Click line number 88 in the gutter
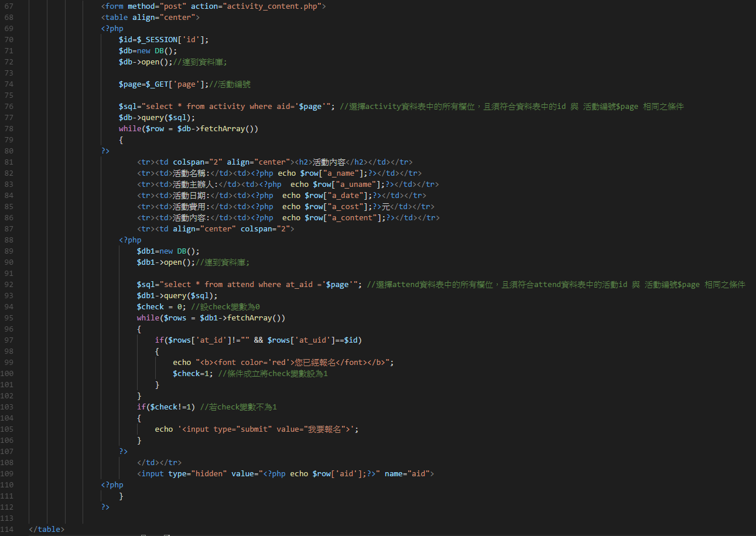This screenshot has height=536, width=756. tap(9, 240)
